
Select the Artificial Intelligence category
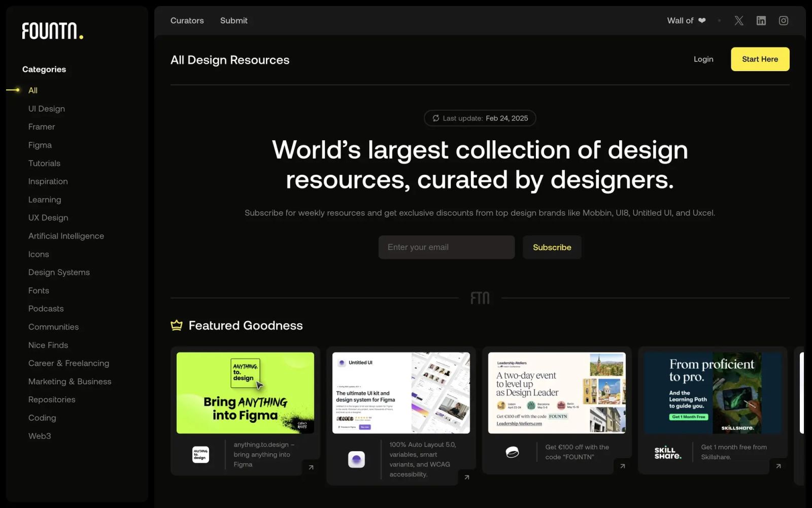tap(66, 236)
